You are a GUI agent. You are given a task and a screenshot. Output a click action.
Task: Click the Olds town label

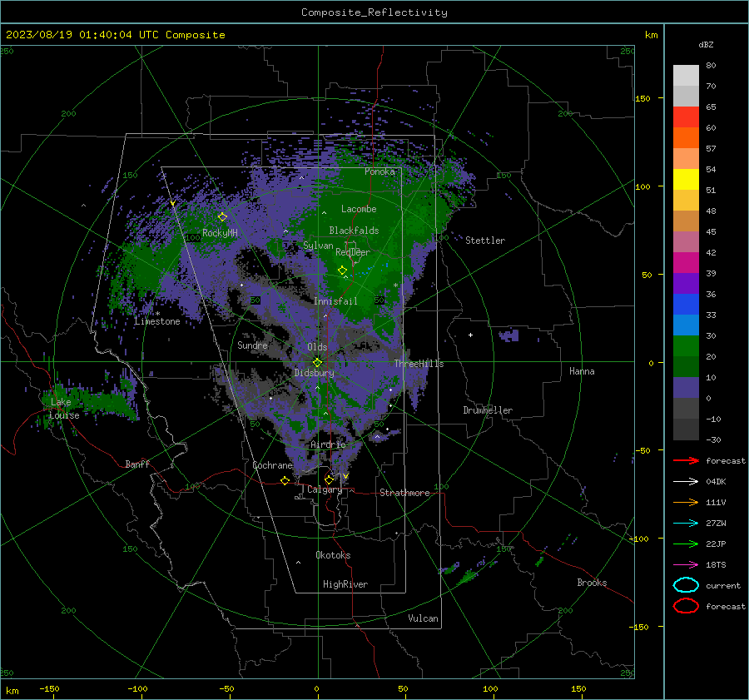click(x=317, y=347)
